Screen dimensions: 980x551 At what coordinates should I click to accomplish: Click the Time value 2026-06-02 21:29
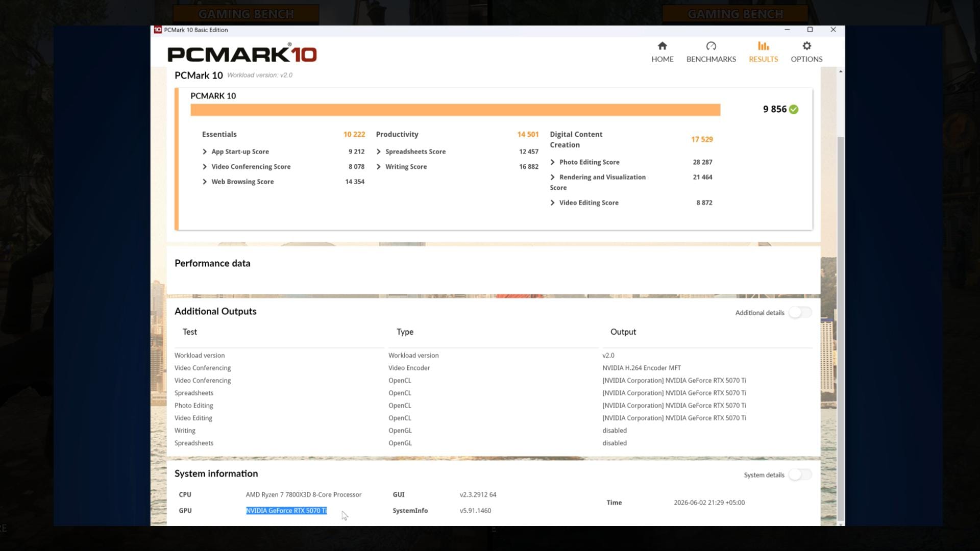[709, 503]
